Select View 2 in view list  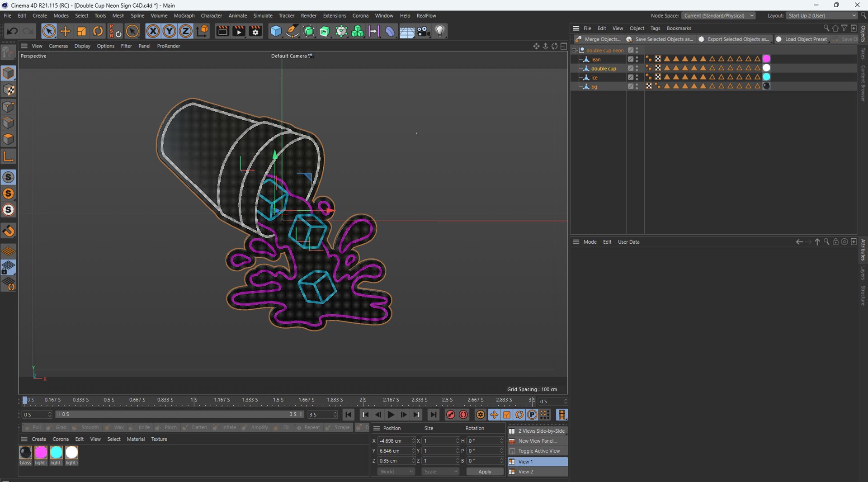(x=538, y=472)
